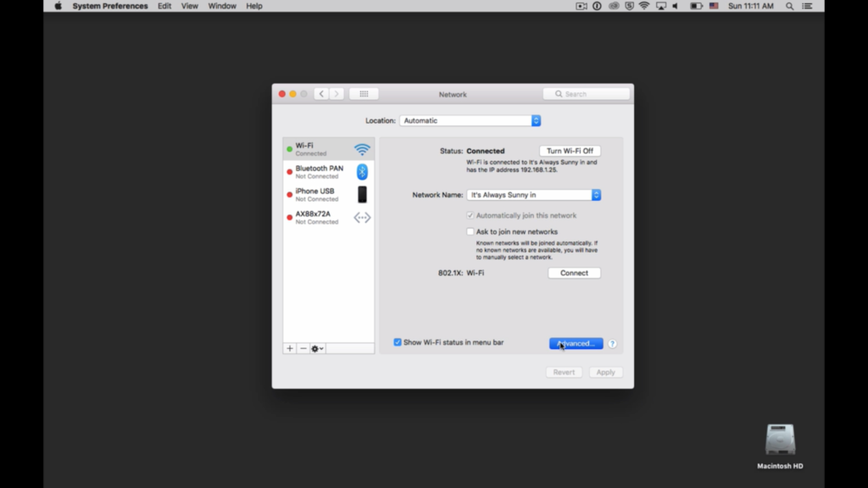Open the Window menu
Image resolution: width=868 pixels, height=488 pixels.
pos(222,6)
